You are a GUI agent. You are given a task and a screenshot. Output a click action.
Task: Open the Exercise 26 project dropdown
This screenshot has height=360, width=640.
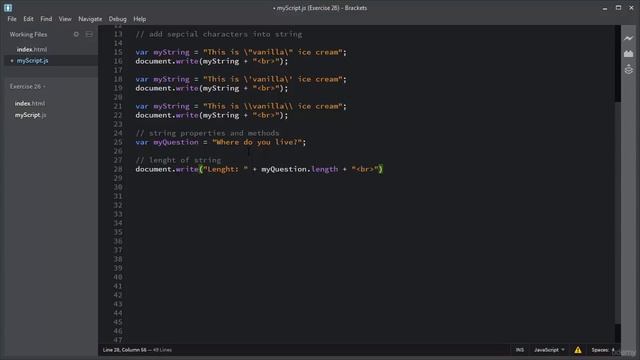point(27,87)
